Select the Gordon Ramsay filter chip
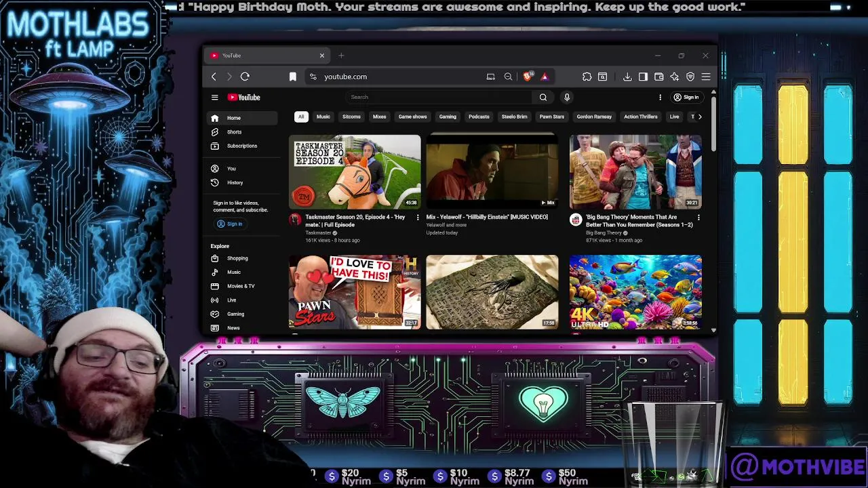868x488 pixels. tap(594, 117)
